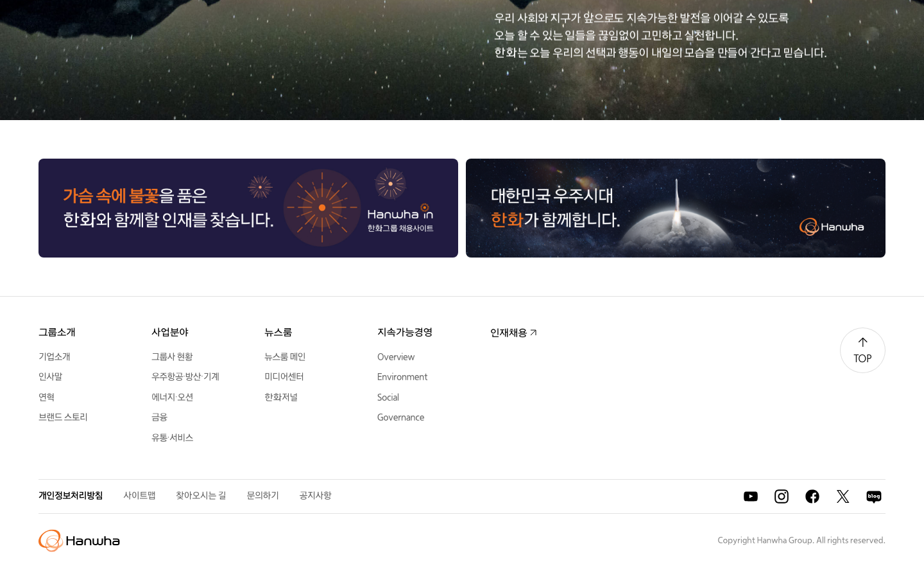Click the Hanwha logo in the footer
This screenshot has width=924, height=578.
pyautogui.click(x=79, y=541)
